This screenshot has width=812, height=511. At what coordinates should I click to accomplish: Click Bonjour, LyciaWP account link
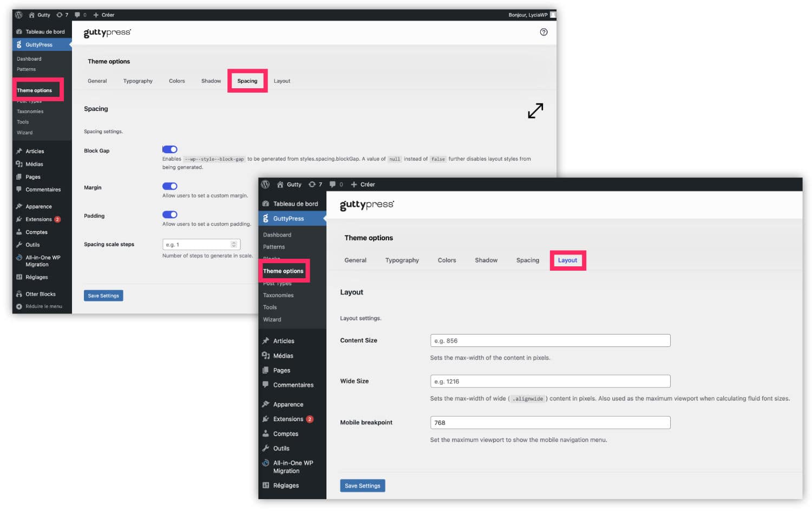tap(532, 15)
